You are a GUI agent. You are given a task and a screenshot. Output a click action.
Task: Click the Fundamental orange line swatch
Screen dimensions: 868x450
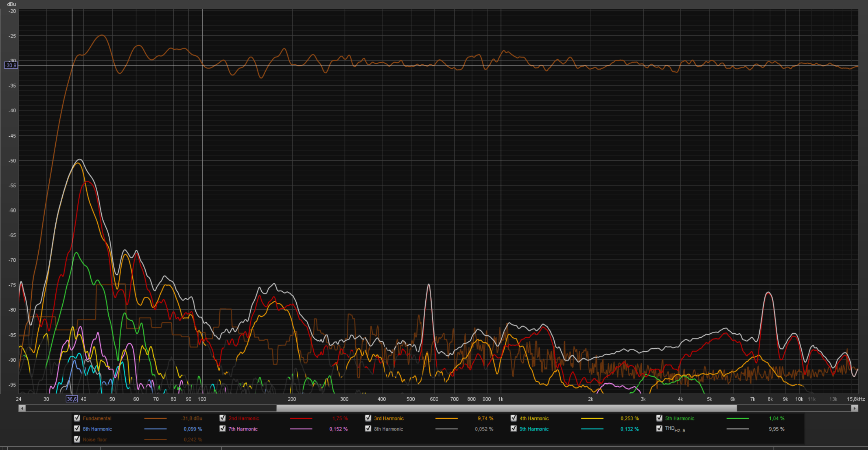155,419
